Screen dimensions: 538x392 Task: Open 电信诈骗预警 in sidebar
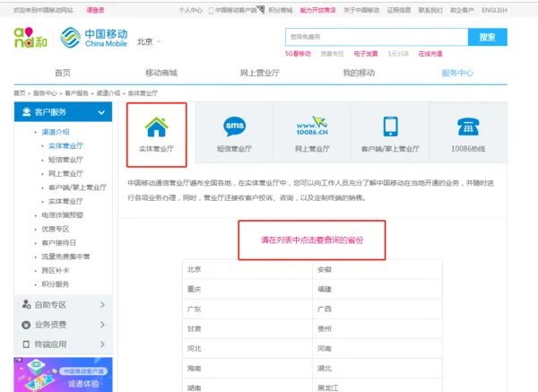(x=62, y=215)
